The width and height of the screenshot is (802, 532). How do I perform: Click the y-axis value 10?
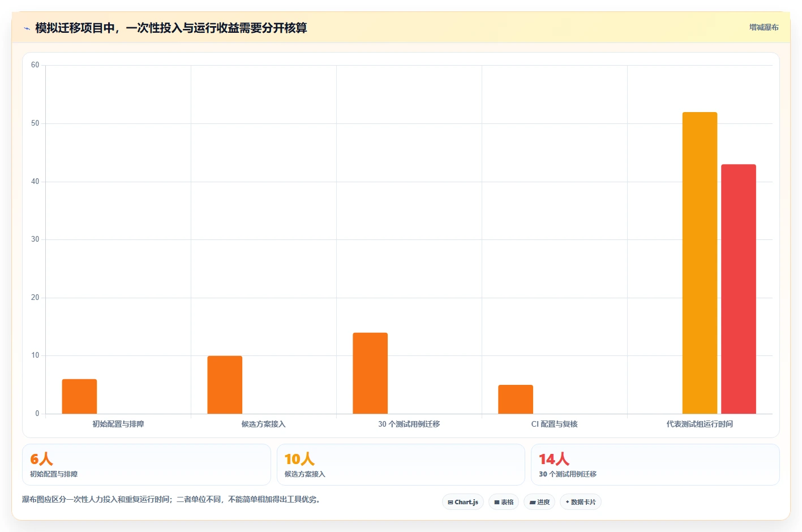tap(35, 355)
